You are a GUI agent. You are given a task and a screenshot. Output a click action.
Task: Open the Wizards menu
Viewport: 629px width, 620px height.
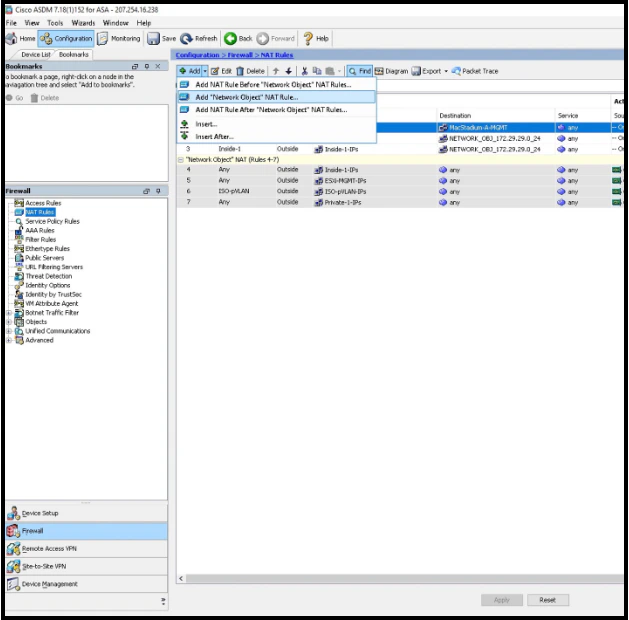point(83,23)
